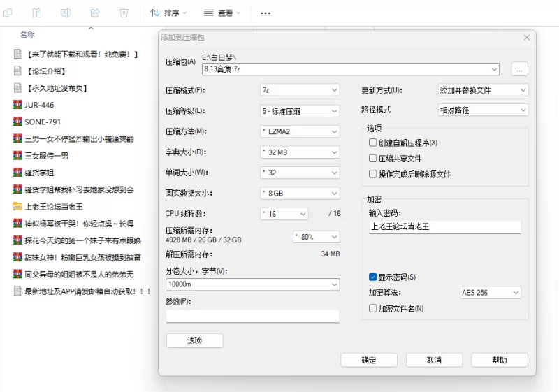Open the 排序 sort menu
559x392 pixels.
(x=168, y=13)
